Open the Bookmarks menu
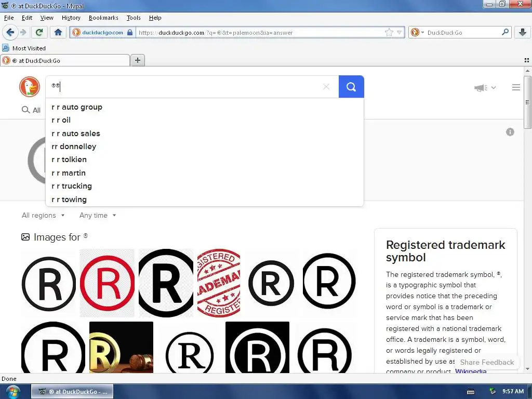532x399 pixels. click(x=103, y=18)
